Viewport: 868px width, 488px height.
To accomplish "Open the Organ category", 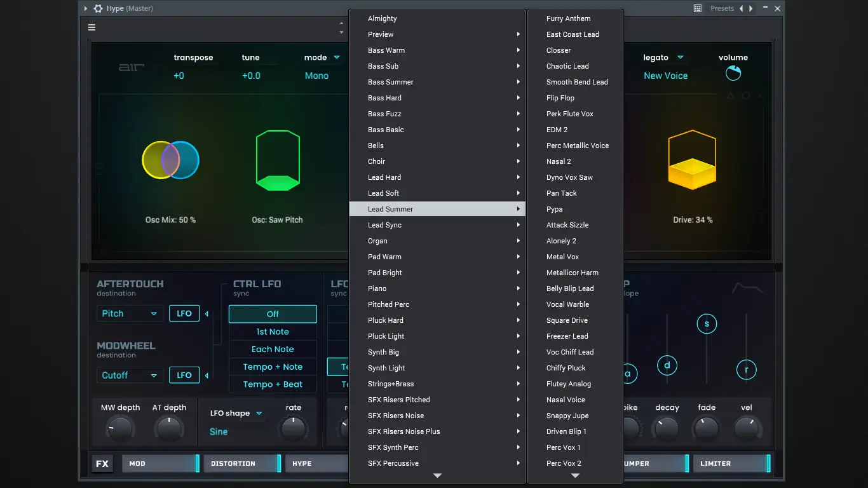I will pos(437,241).
